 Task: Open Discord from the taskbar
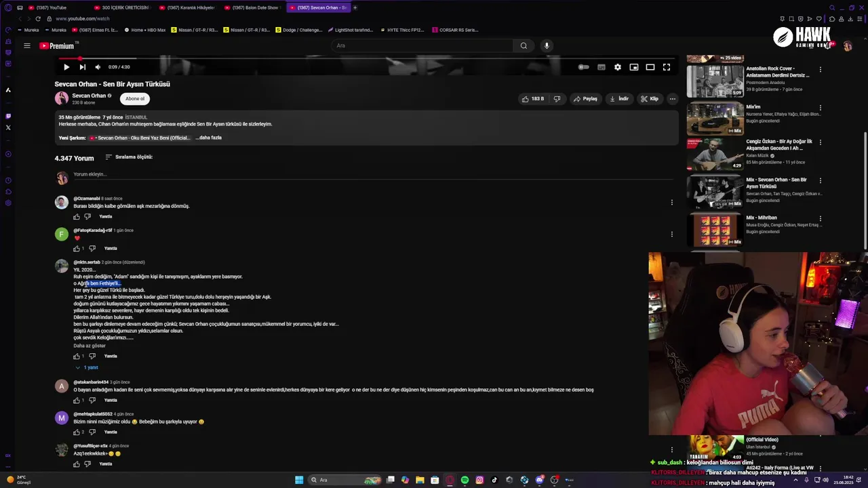539,480
